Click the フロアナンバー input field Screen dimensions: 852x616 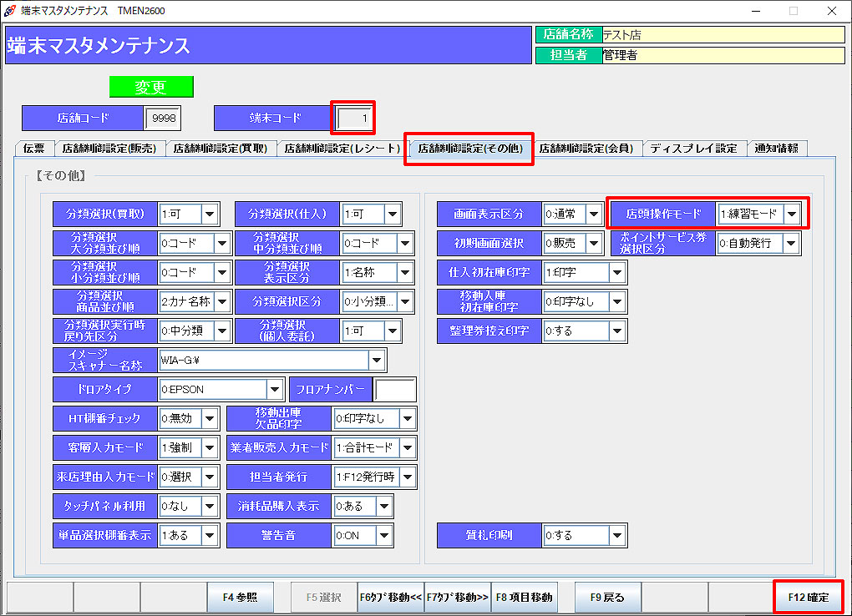pyautogui.click(x=395, y=390)
